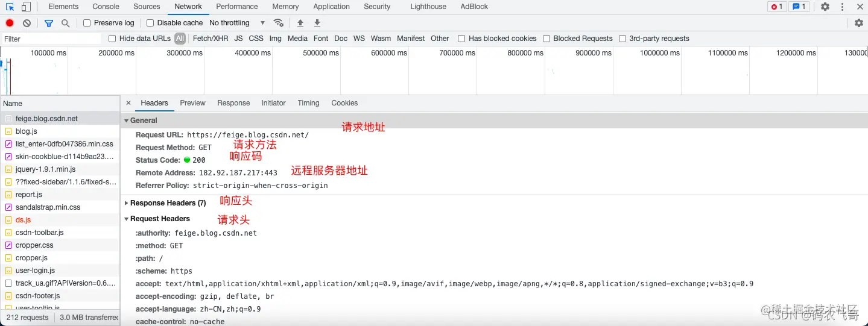This screenshot has height=326, width=868.
Task: Toggle the device toolbar icon
Action: [26, 7]
